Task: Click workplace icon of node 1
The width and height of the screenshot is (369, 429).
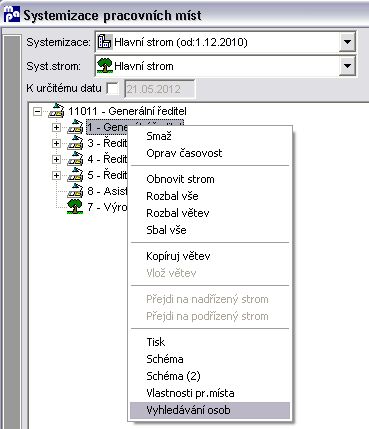Action: click(x=75, y=127)
